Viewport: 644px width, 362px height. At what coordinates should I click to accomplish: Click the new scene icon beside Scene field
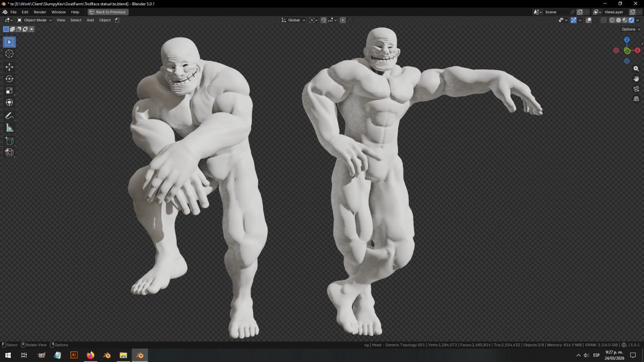click(580, 12)
